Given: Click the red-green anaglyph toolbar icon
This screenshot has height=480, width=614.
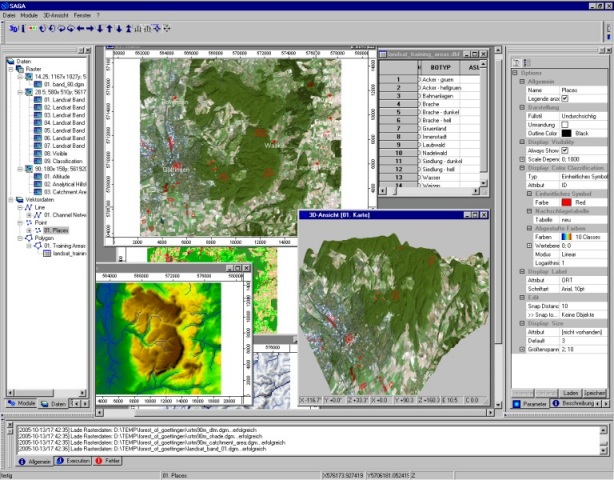Looking at the screenshot, I should point(33,29).
